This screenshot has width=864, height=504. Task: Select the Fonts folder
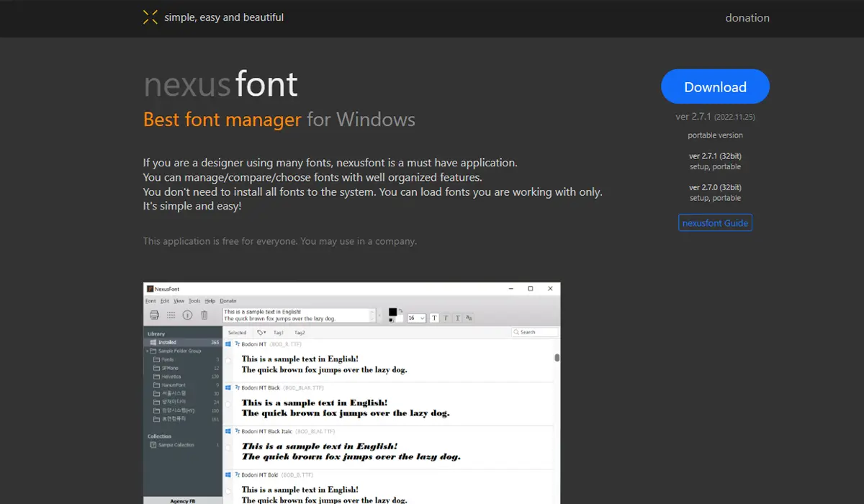[x=167, y=359]
